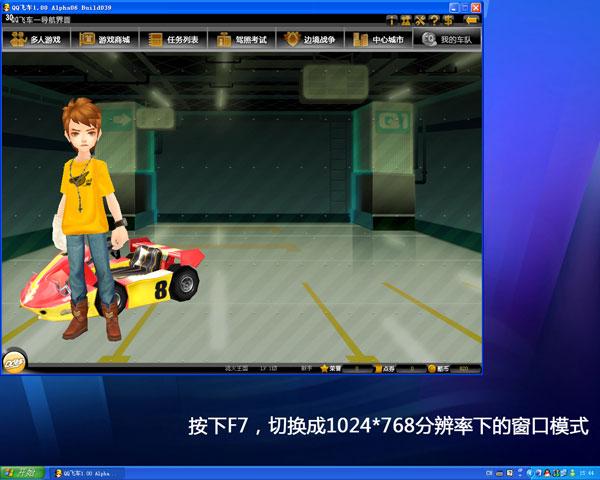
Task: Open help via the question mark icon
Action: [x=434, y=20]
